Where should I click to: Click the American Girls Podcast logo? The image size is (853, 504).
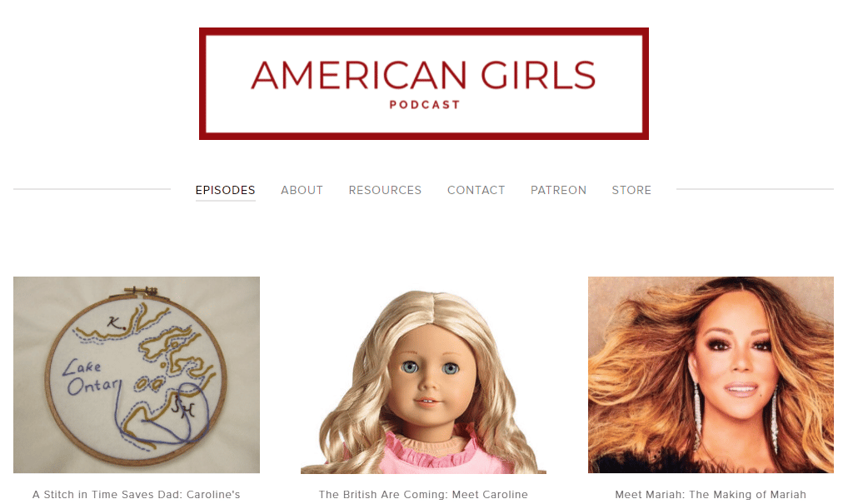[424, 84]
